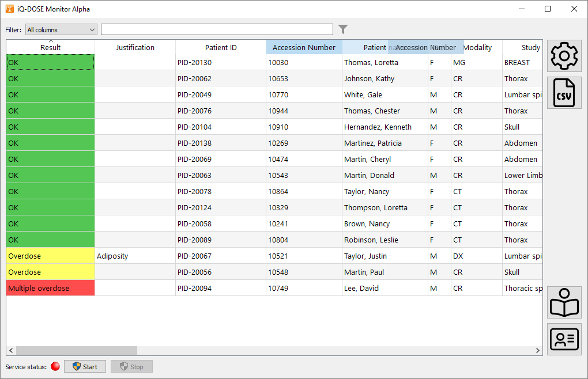Open the All columns filter dropdown
588x379 pixels.
[61, 30]
